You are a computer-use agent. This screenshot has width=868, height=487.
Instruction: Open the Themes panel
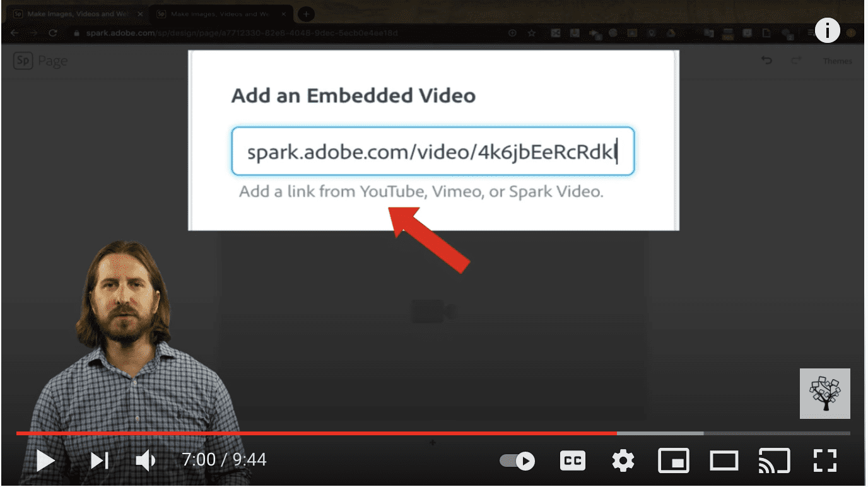(837, 61)
